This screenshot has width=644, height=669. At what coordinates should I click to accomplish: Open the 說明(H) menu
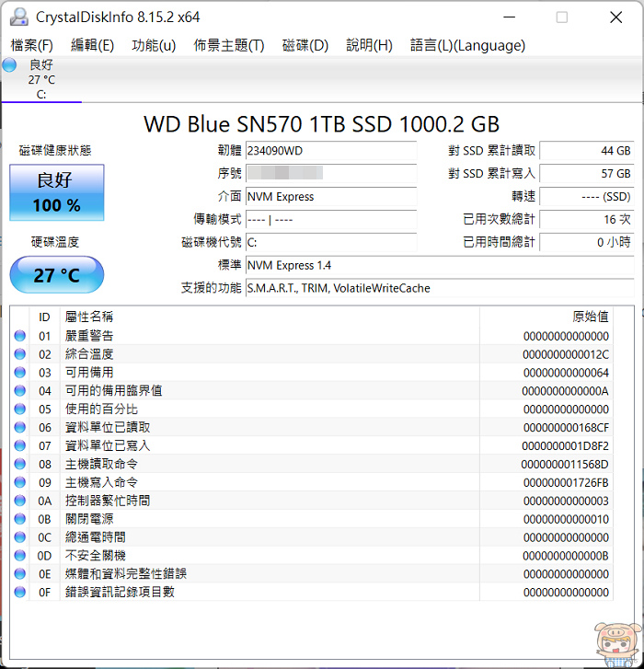pos(369,45)
